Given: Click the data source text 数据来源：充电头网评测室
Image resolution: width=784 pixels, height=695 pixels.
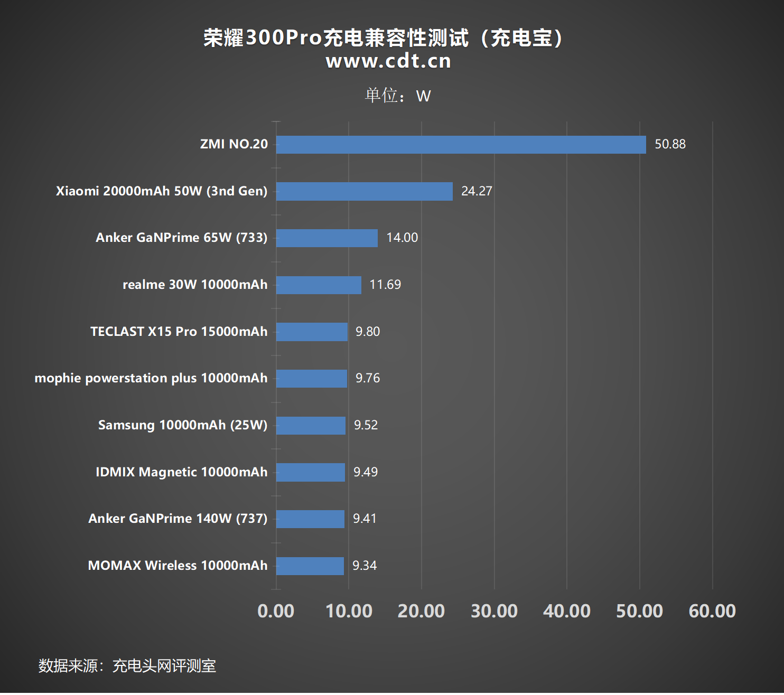Looking at the screenshot, I should click(127, 666).
